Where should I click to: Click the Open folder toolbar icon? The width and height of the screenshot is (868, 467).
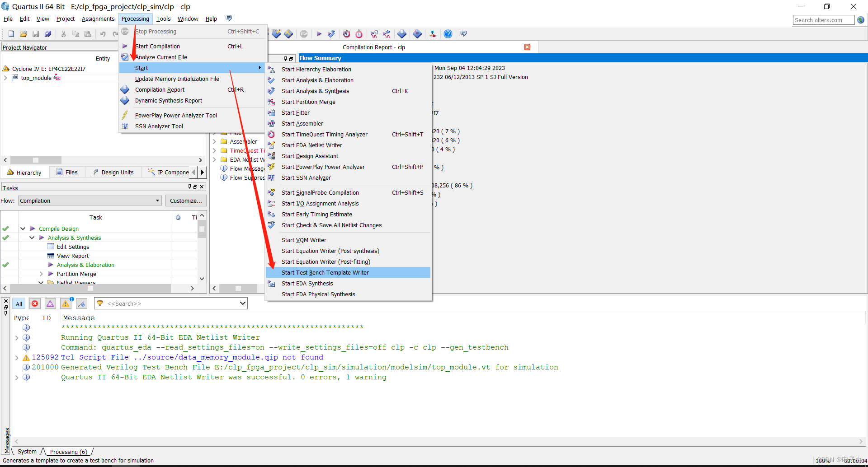[24, 34]
